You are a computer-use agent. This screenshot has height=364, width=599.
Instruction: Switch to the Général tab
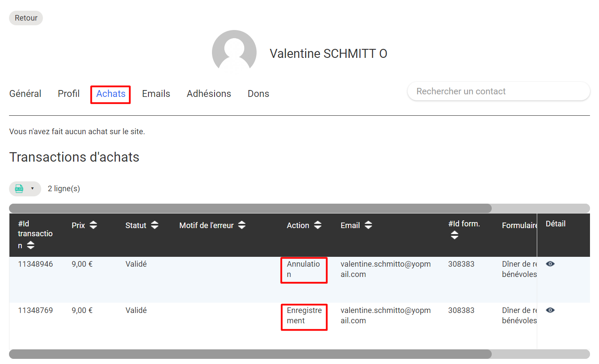[x=25, y=94]
